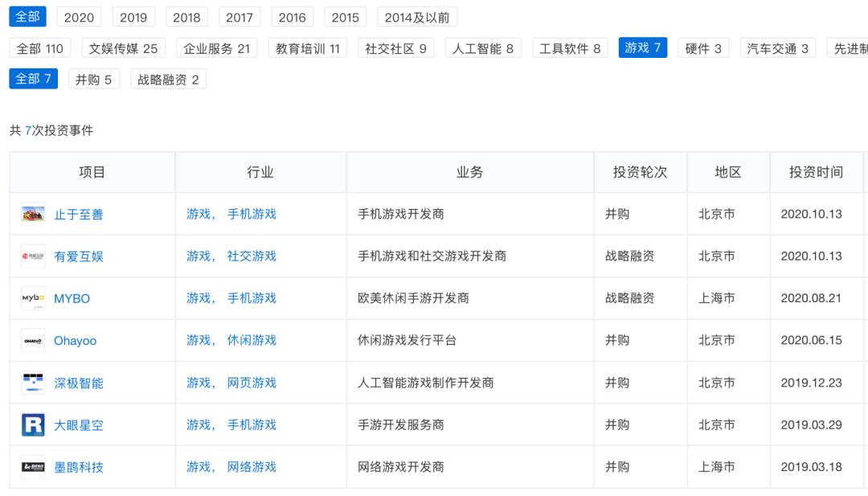Filter investments by year 2018
Image resolution: width=868 pixels, height=496 pixels.
186,18
